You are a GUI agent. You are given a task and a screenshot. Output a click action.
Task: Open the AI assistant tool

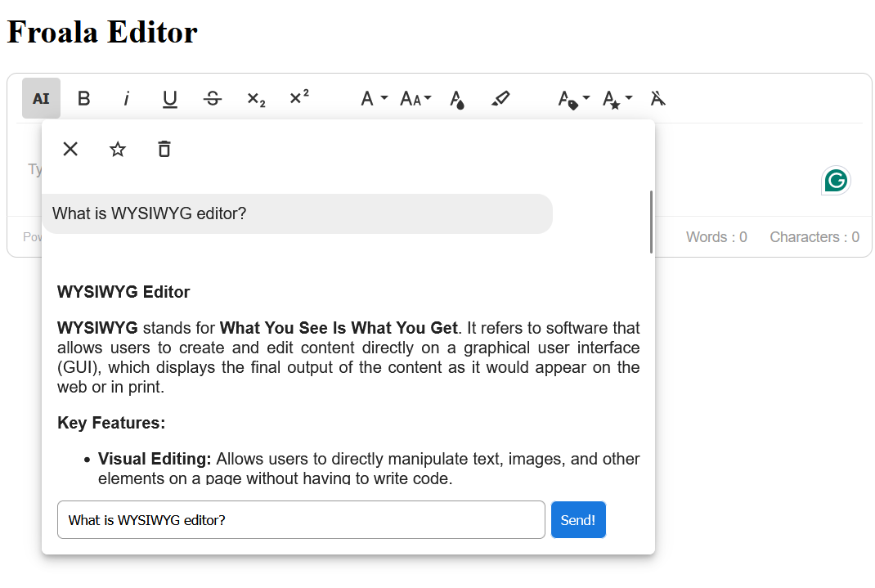tap(41, 98)
